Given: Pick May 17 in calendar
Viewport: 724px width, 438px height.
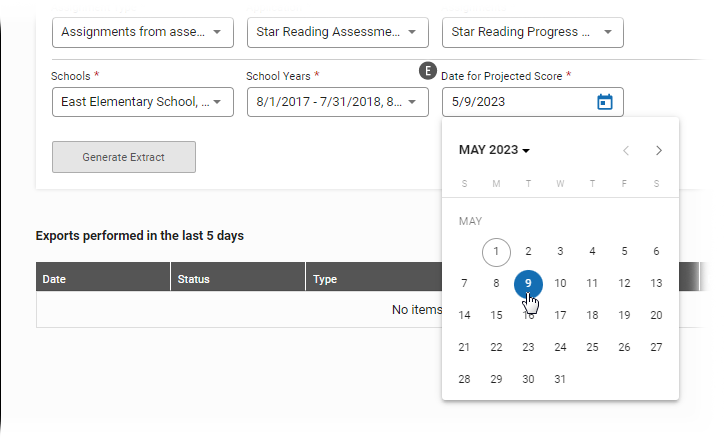Looking at the screenshot, I should coord(560,315).
